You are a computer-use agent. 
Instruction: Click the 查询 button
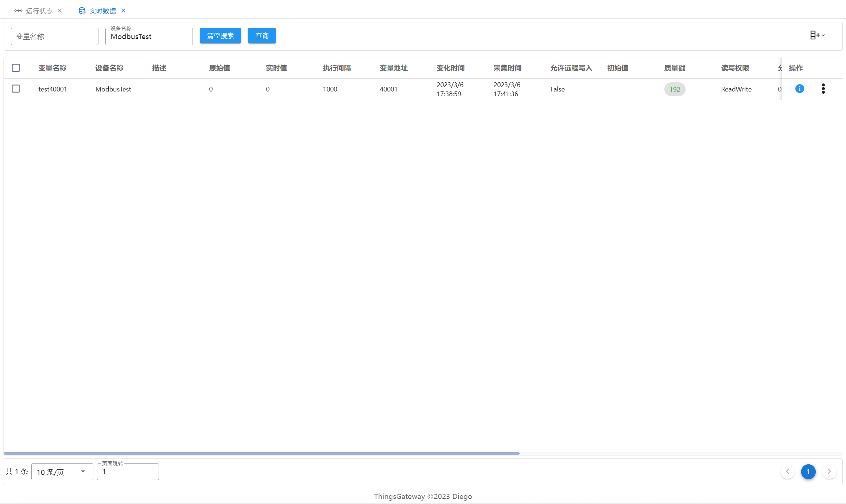(262, 36)
